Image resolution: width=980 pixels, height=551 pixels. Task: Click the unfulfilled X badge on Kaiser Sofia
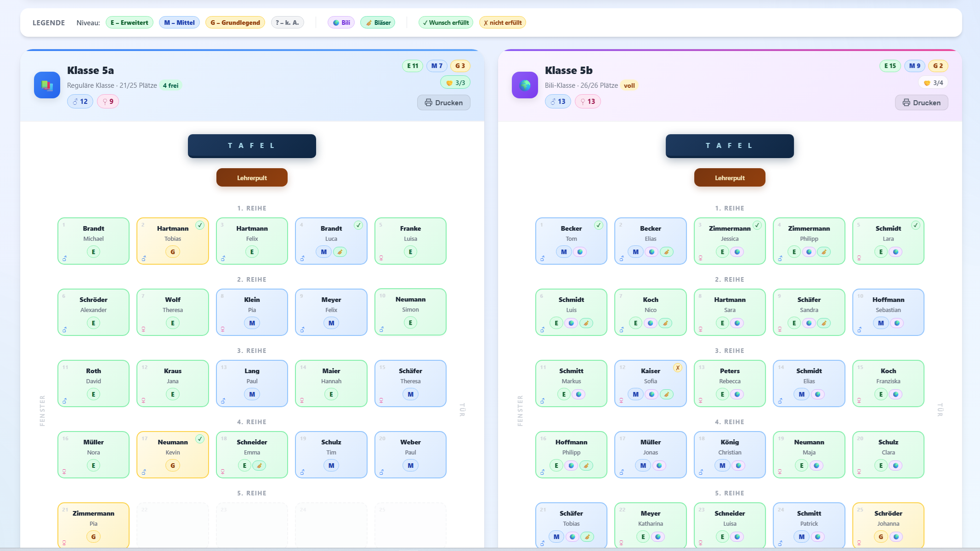678,368
